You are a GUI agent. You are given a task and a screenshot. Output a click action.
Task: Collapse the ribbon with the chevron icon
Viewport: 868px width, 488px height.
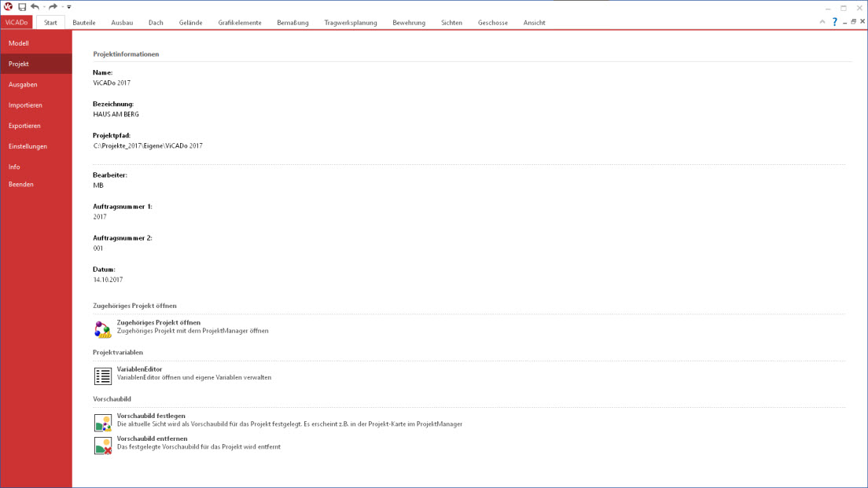[822, 22]
